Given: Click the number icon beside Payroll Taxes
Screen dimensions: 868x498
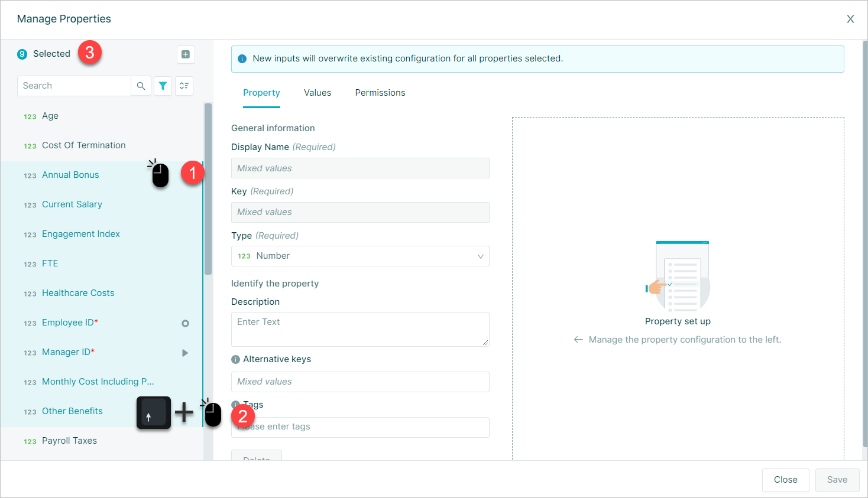Looking at the screenshot, I should (30, 441).
